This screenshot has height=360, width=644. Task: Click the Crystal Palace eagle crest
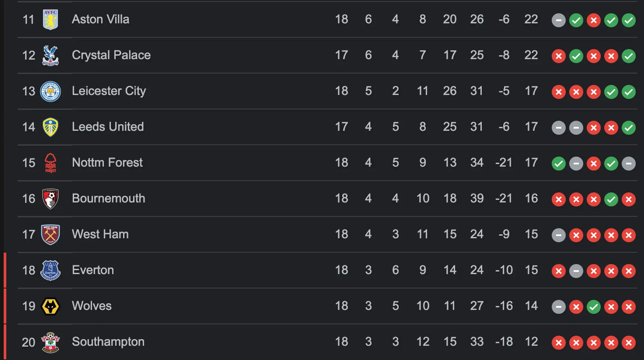50,55
